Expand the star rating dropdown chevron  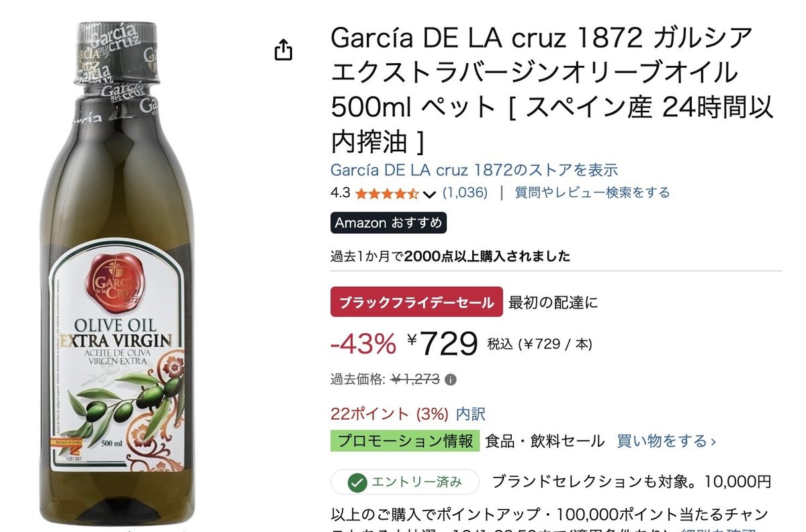[x=430, y=193]
